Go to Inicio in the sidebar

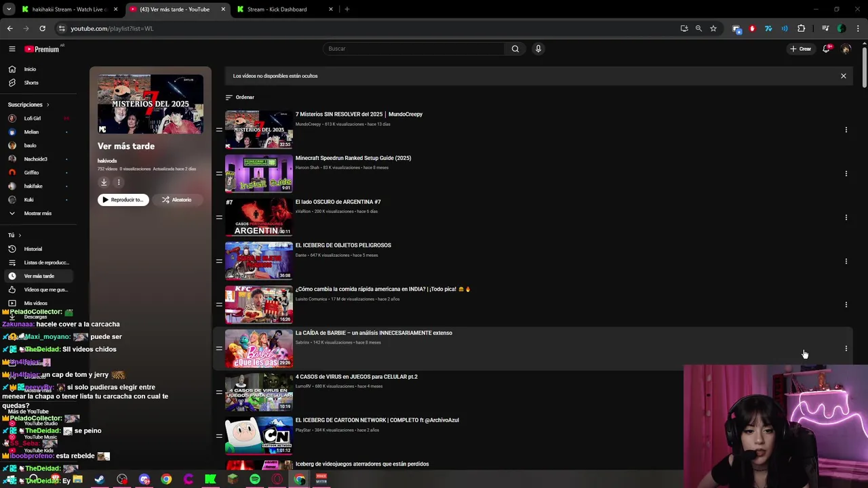click(x=30, y=69)
